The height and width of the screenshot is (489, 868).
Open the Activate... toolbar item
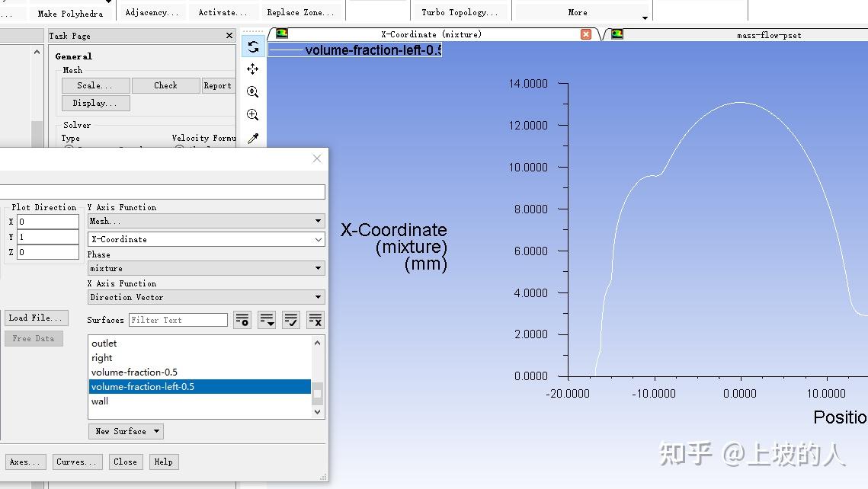223,12
